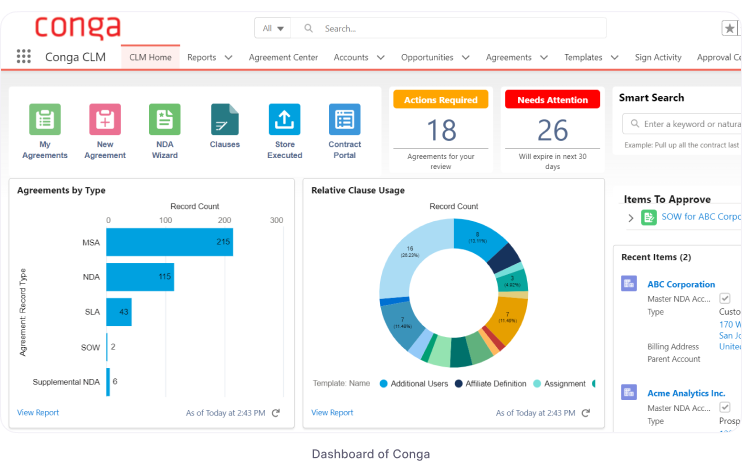Launch the NDA Wizard icon
The width and height of the screenshot is (742, 473).
[x=165, y=120]
